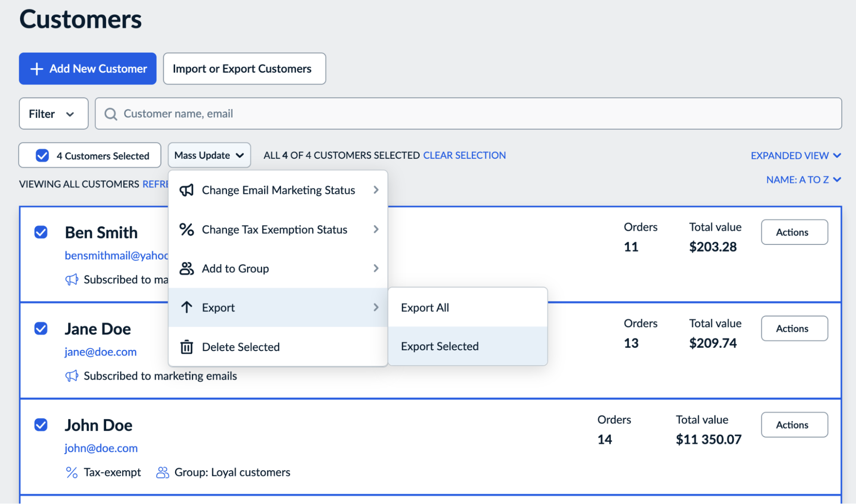Open the Mass Update dropdown
Screen dimensions: 856x504
pos(209,155)
